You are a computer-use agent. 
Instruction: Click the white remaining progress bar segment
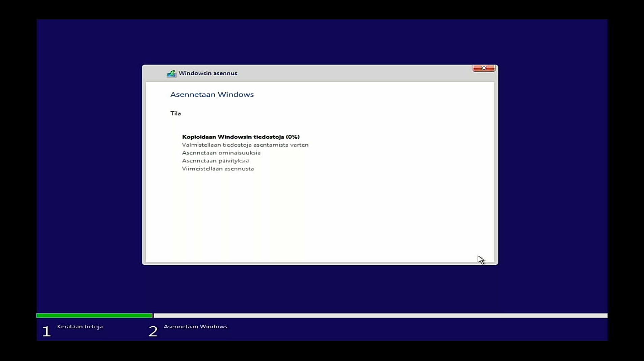point(381,316)
